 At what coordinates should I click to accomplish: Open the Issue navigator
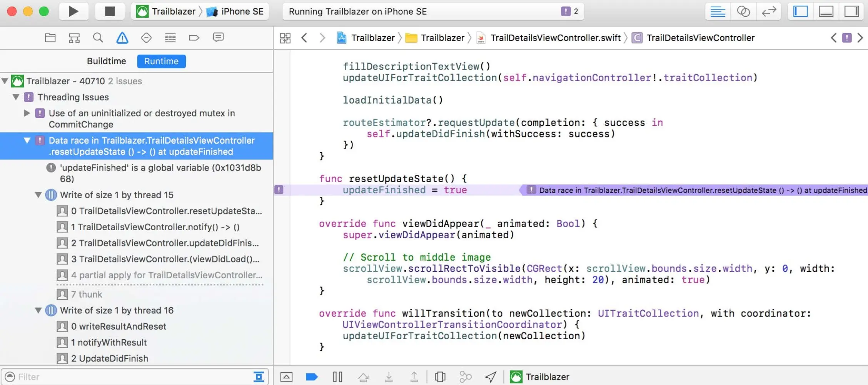pos(122,38)
